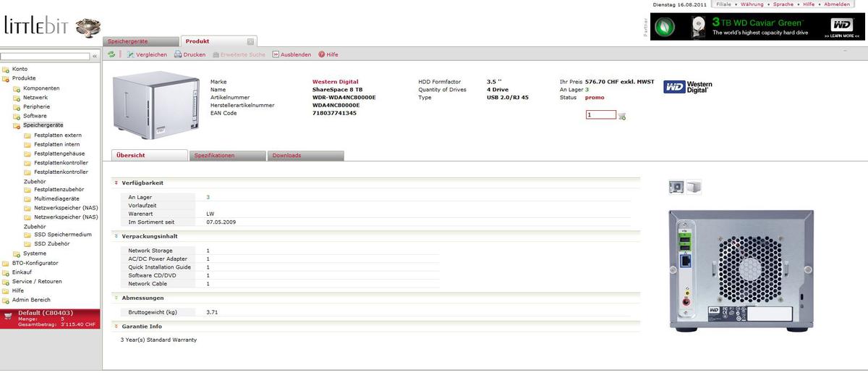
Task: Click the Filiale link in the top bar
Action: click(723, 4)
